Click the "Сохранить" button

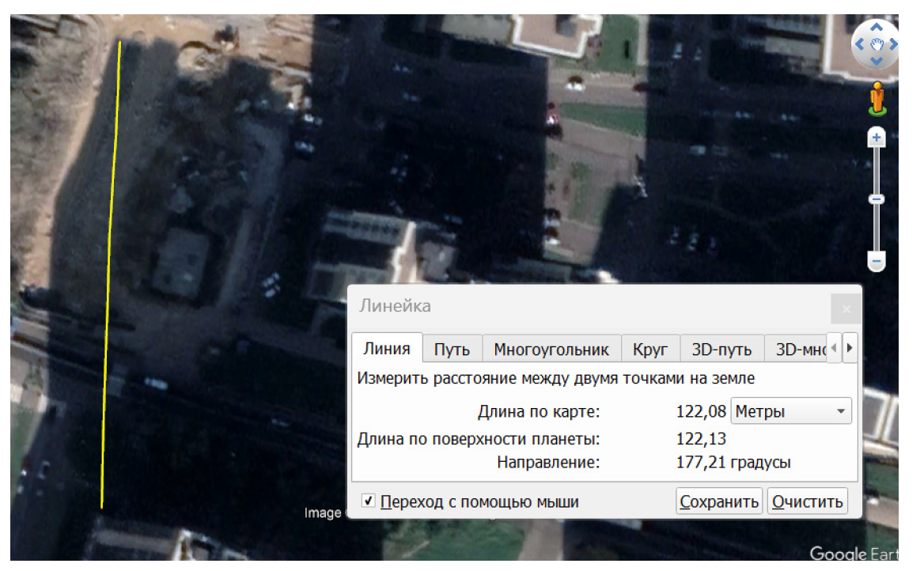[x=719, y=501]
